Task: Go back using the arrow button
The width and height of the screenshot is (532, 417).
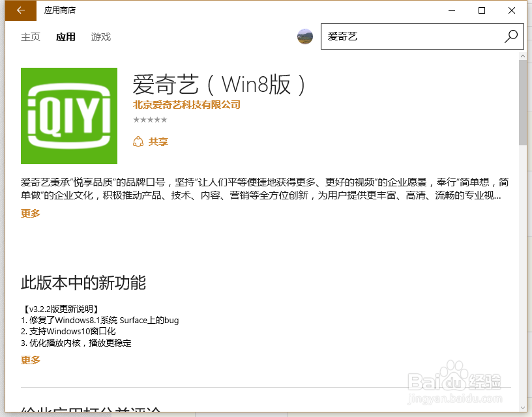Action: coord(21,10)
